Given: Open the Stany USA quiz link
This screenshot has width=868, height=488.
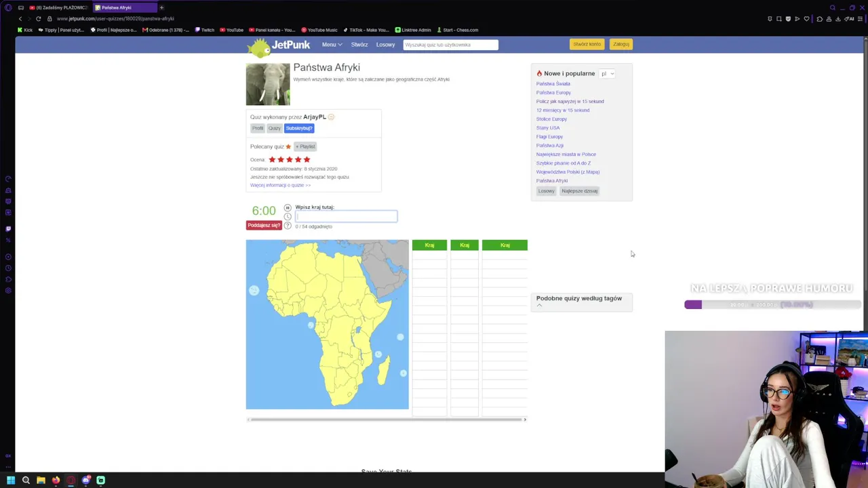Looking at the screenshot, I should (548, 128).
